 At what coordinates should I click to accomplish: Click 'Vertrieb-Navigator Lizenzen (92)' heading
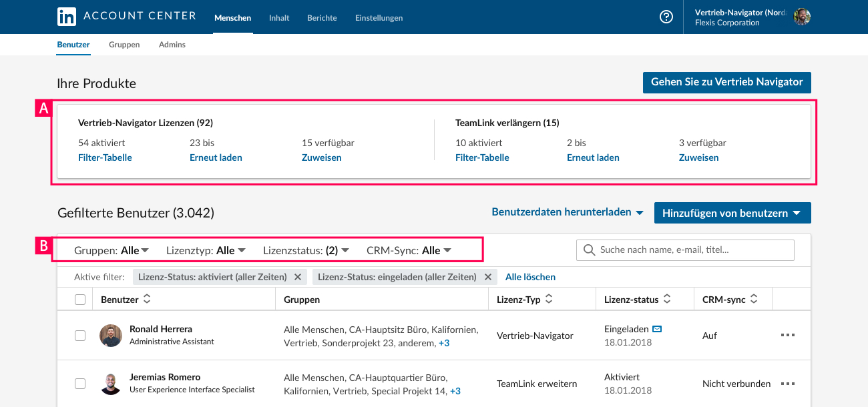tap(146, 123)
